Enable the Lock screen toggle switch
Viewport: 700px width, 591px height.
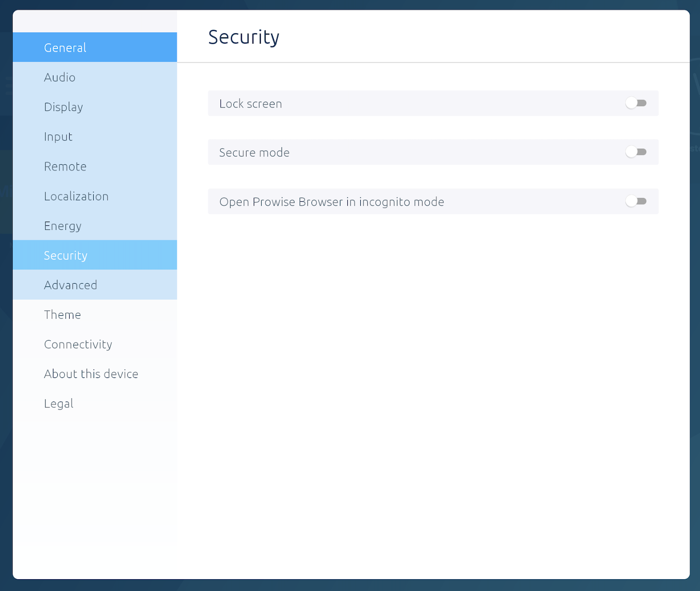(636, 103)
